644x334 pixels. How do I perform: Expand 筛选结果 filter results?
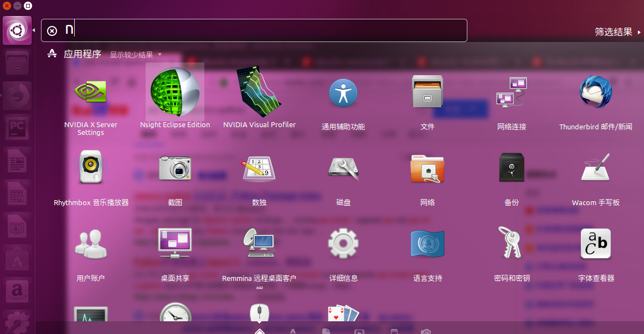(x=617, y=32)
